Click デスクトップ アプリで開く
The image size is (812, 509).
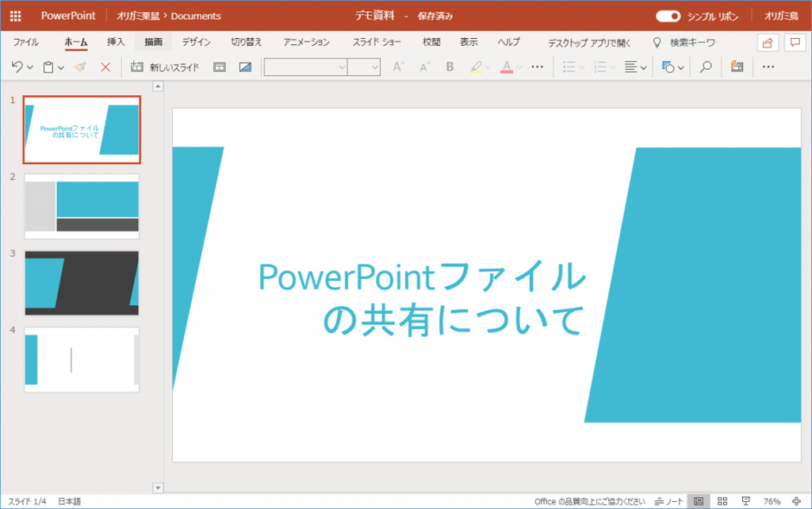pyautogui.click(x=589, y=43)
